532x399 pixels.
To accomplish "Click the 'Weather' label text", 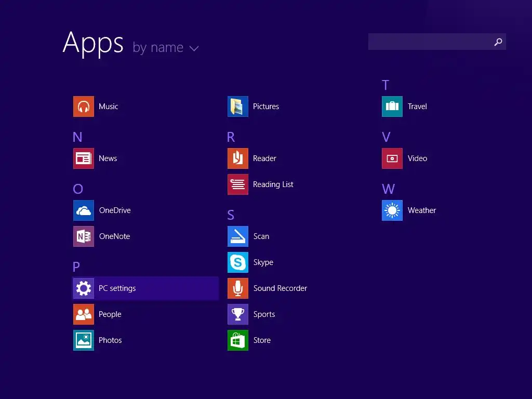I will point(422,210).
